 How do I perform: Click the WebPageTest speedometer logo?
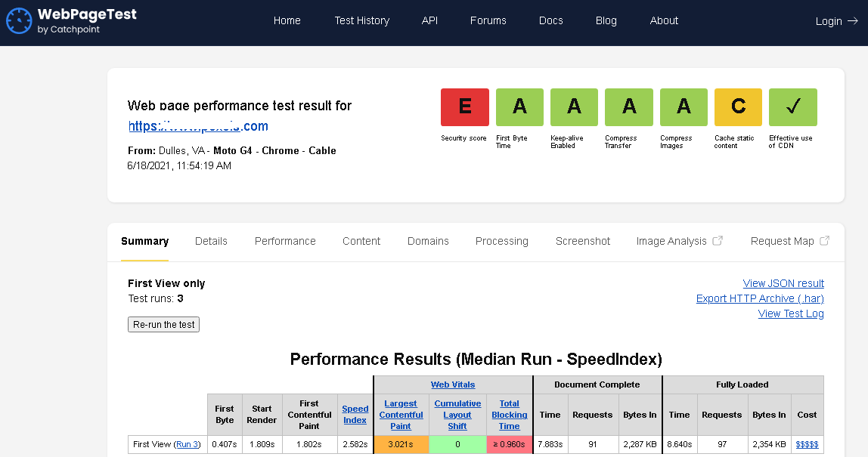(x=19, y=21)
